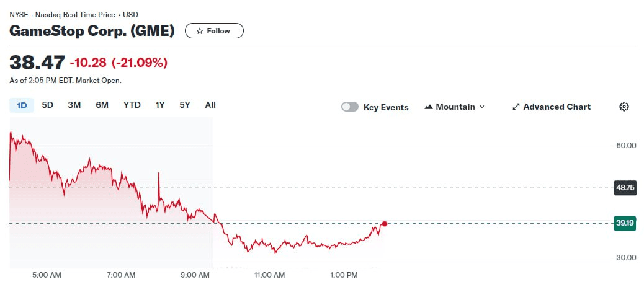Viewport: 644px width, 287px height.
Task: Select the 6M chart range
Action: [x=102, y=105]
